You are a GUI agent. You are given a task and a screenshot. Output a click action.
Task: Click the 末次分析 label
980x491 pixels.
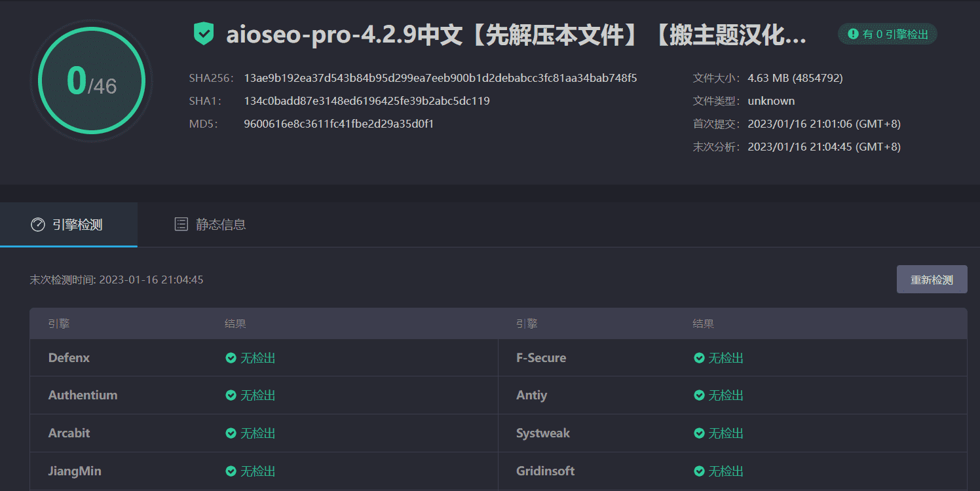point(717,147)
